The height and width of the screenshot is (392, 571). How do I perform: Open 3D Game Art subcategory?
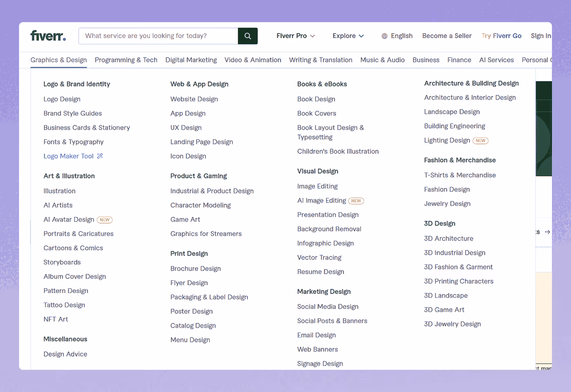(444, 310)
